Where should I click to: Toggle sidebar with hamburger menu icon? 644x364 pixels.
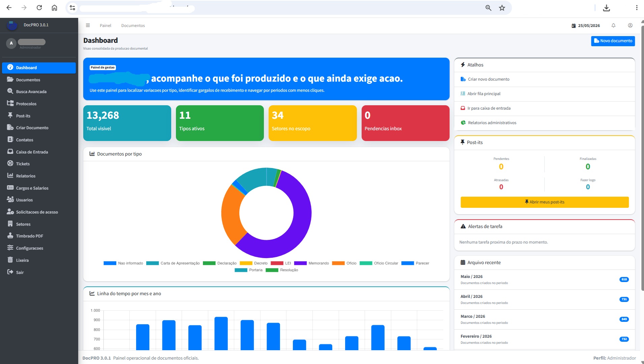click(x=88, y=25)
